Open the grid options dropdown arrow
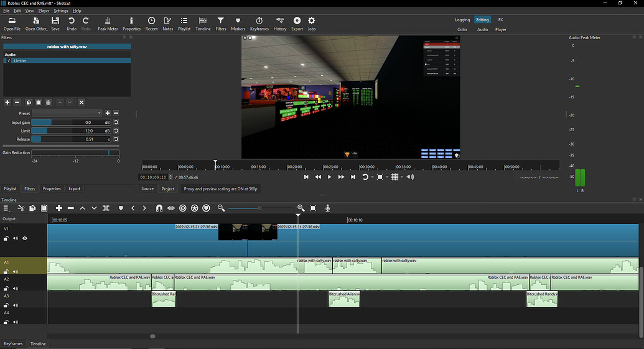Screen dimensions: 644x349 click(x=402, y=177)
